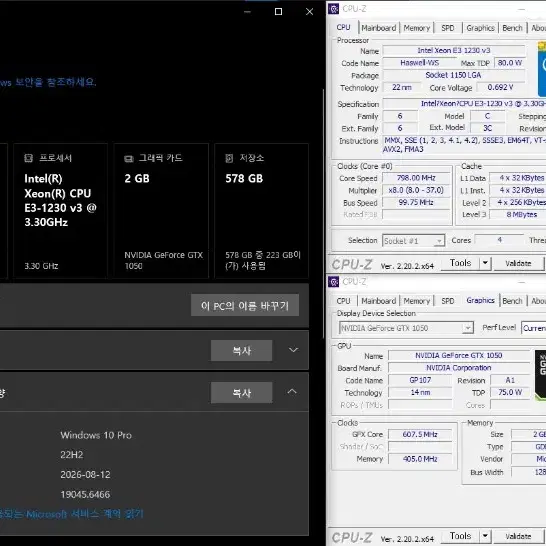Click Validate button in top CPU-Z
Screen dimensions: 546x546
click(x=518, y=263)
